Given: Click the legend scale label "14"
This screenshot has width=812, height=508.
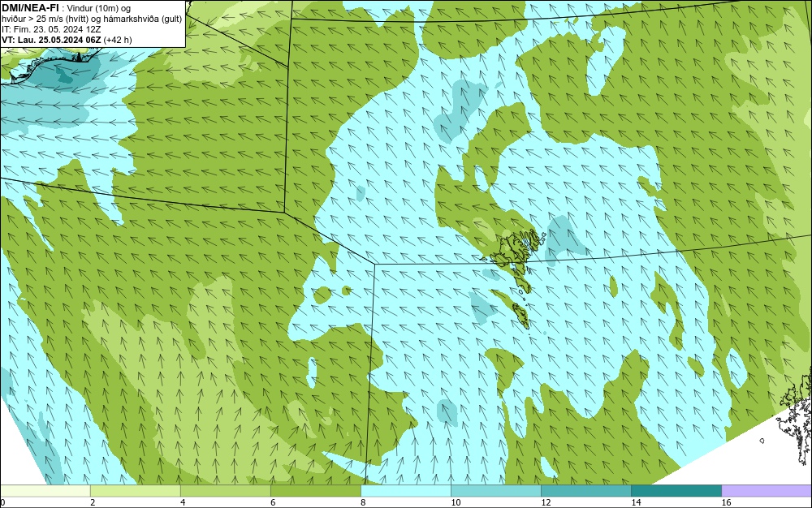Looking at the screenshot, I should point(636,502).
